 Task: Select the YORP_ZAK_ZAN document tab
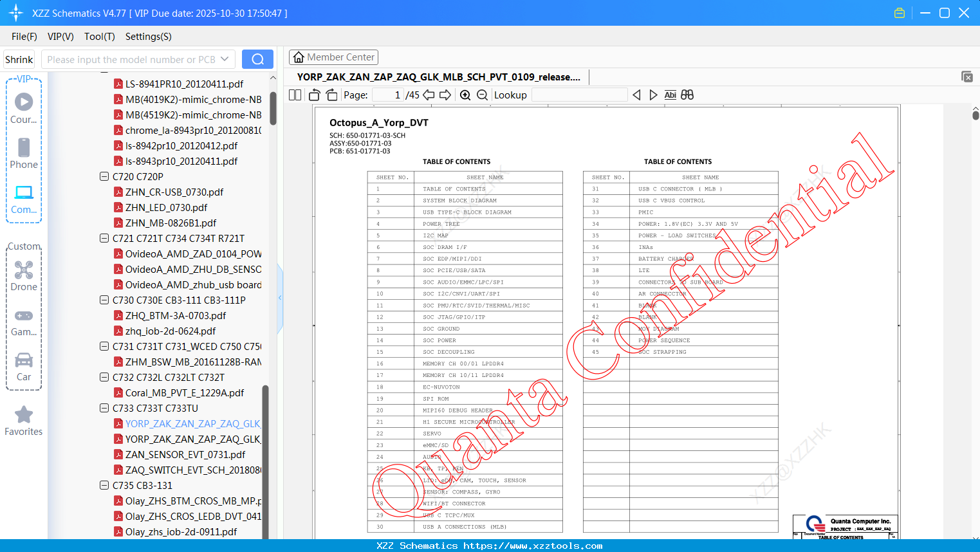pyautogui.click(x=439, y=77)
